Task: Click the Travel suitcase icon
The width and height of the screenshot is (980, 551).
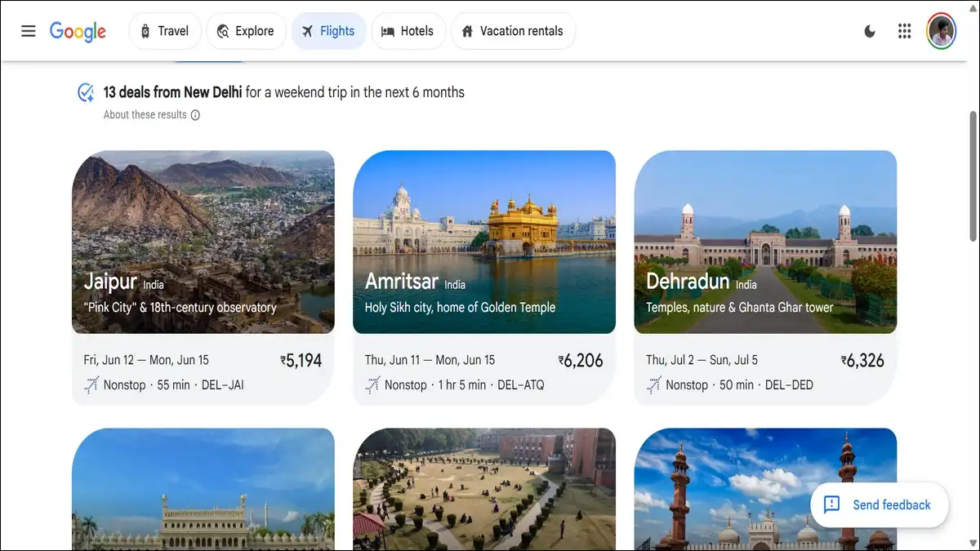Action: [145, 31]
